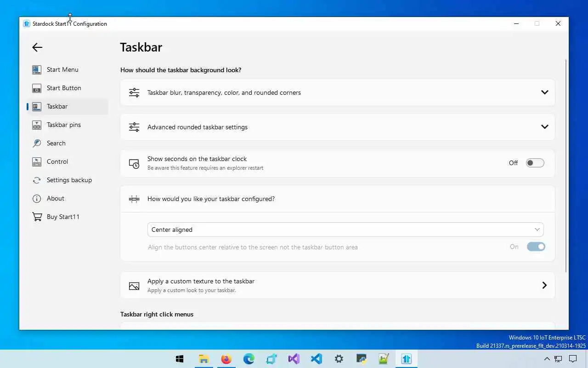Click the About label in the sidebar

[56, 198]
